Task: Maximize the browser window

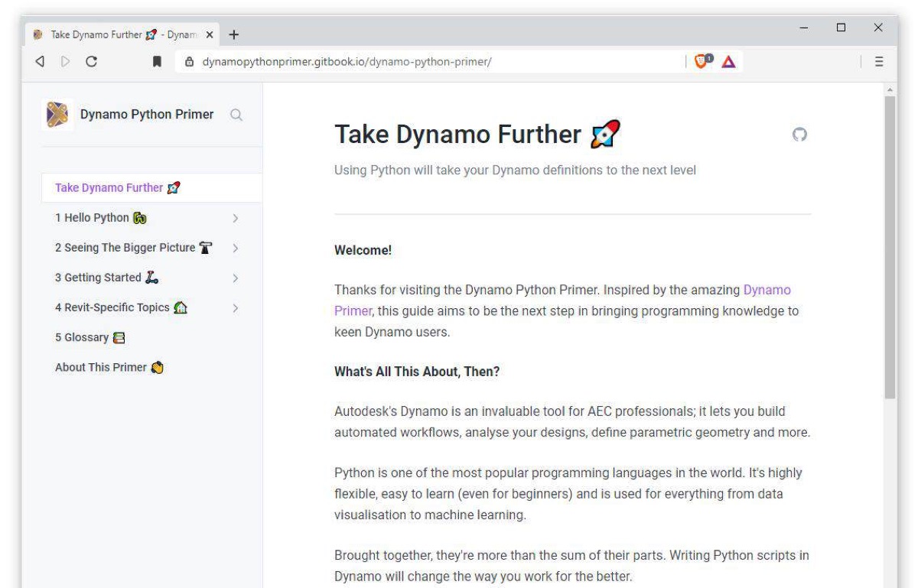Action: (x=841, y=28)
